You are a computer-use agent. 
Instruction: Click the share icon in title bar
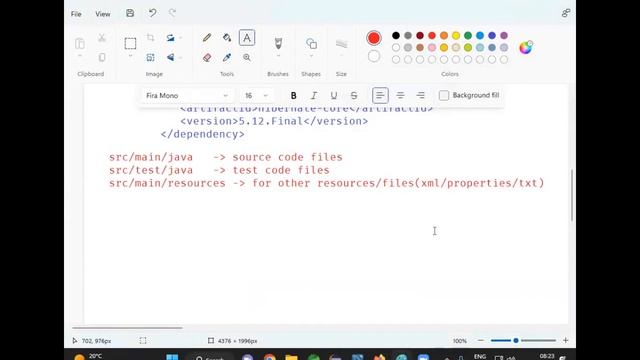pyautogui.click(x=565, y=13)
